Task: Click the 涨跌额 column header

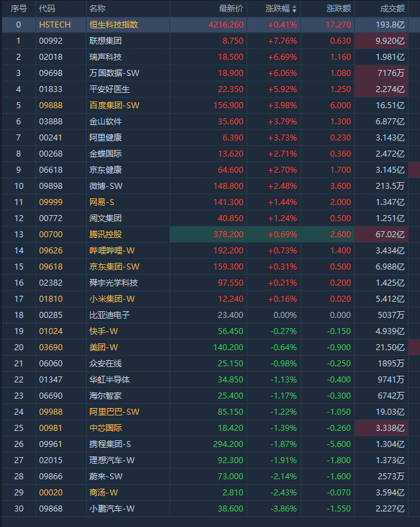Action: point(338,9)
